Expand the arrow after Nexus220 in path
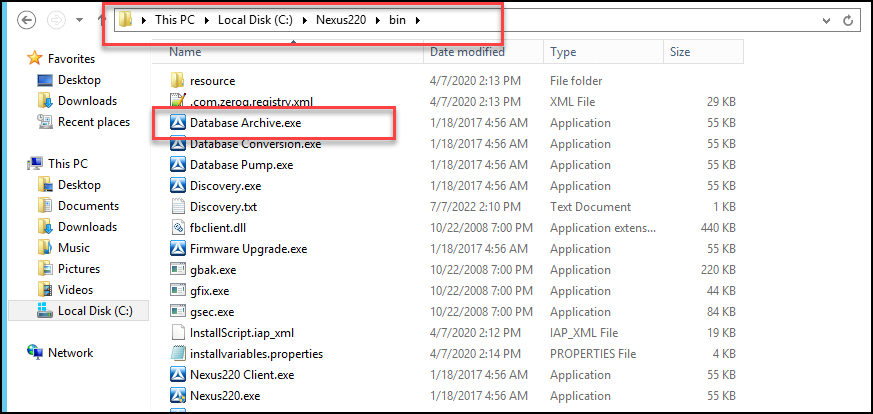 pos(379,21)
